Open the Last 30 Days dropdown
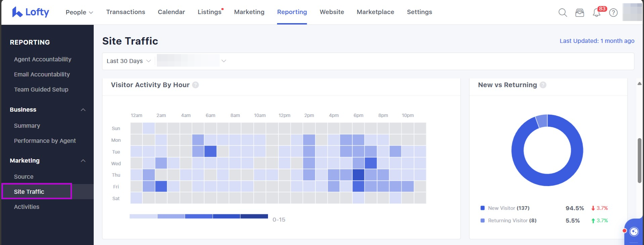Screen dimensions: 644x245 click(x=129, y=61)
